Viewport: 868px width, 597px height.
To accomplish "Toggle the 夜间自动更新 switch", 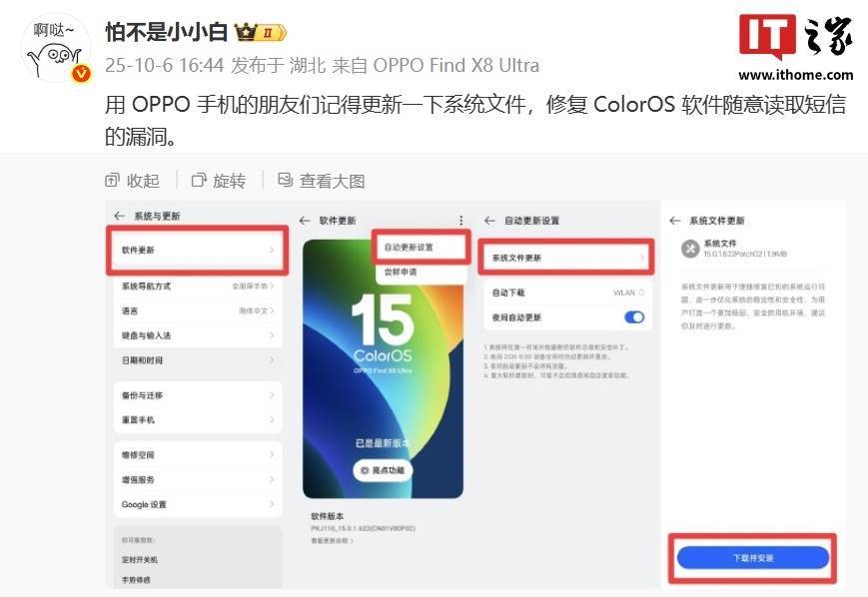I will [634, 317].
